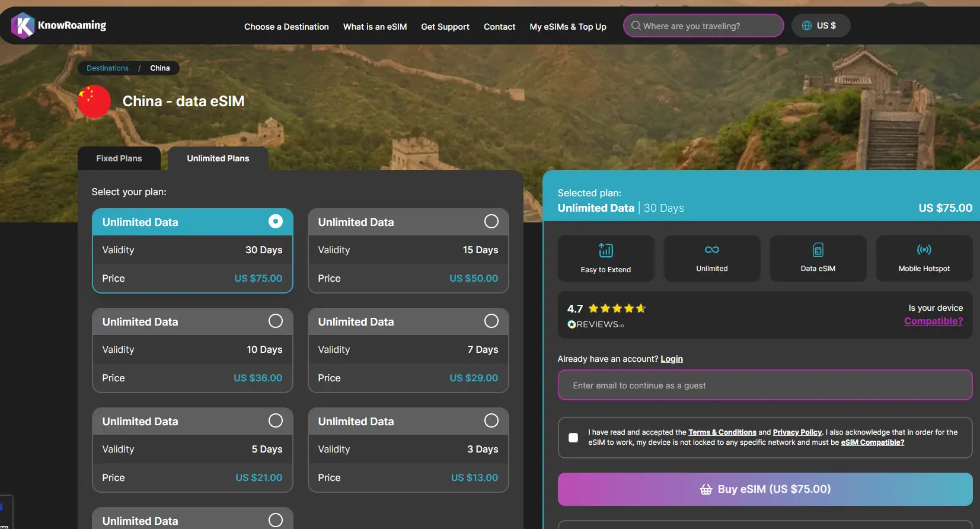Viewport: 980px width, 529px height.
Task: Select the 5 Days unlimited plan radio
Action: (276, 420)
